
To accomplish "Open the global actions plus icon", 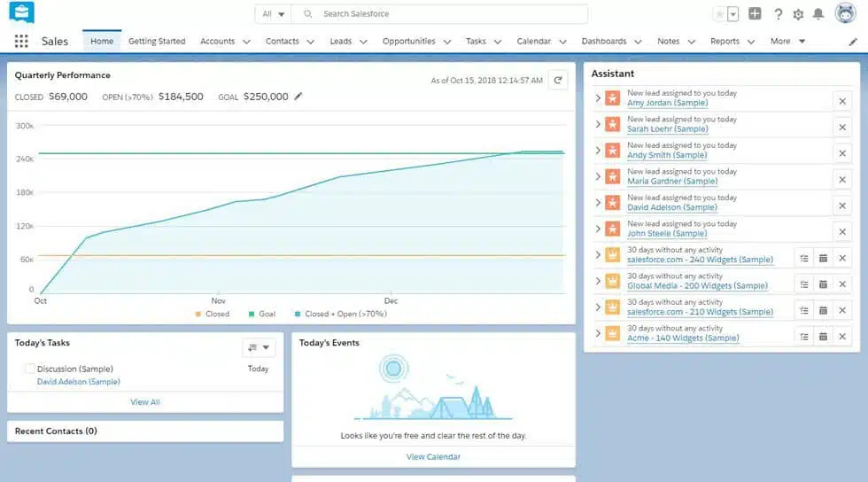I will pyautogui.click(x=755, y=14).
